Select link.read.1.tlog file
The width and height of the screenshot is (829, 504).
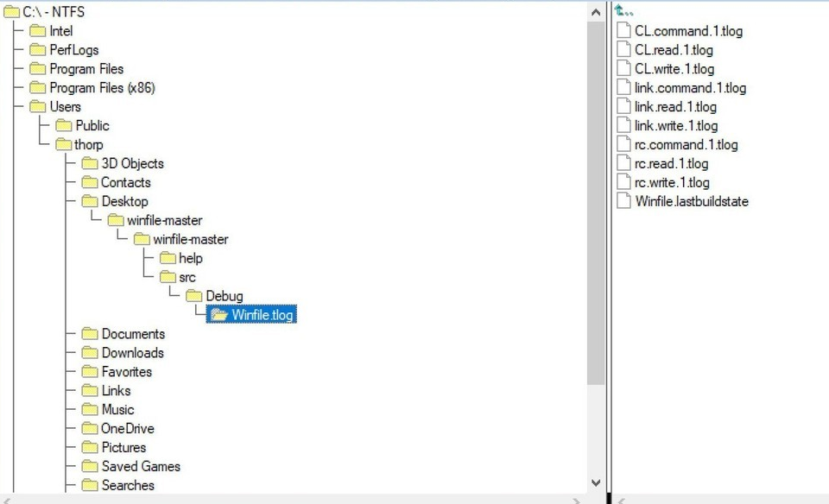point(675,107)
